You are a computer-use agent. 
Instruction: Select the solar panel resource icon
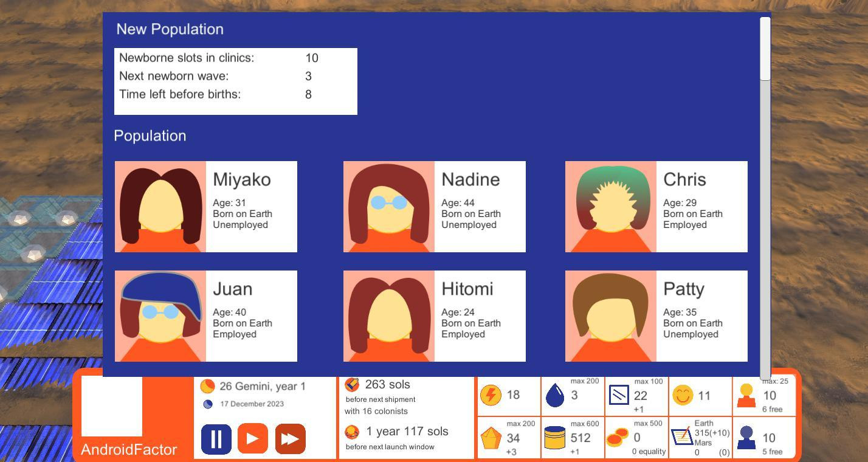(x=619, y=395)
